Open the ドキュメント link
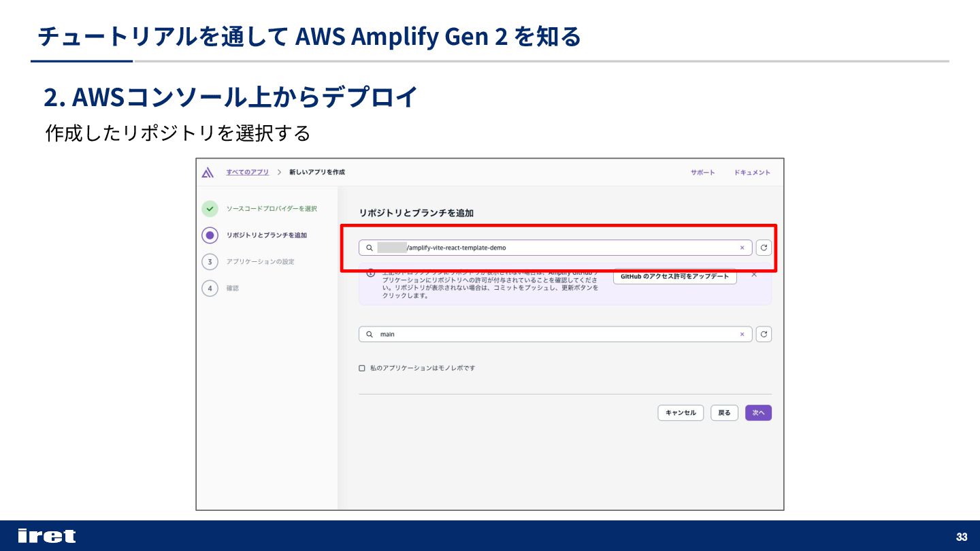 752,173
